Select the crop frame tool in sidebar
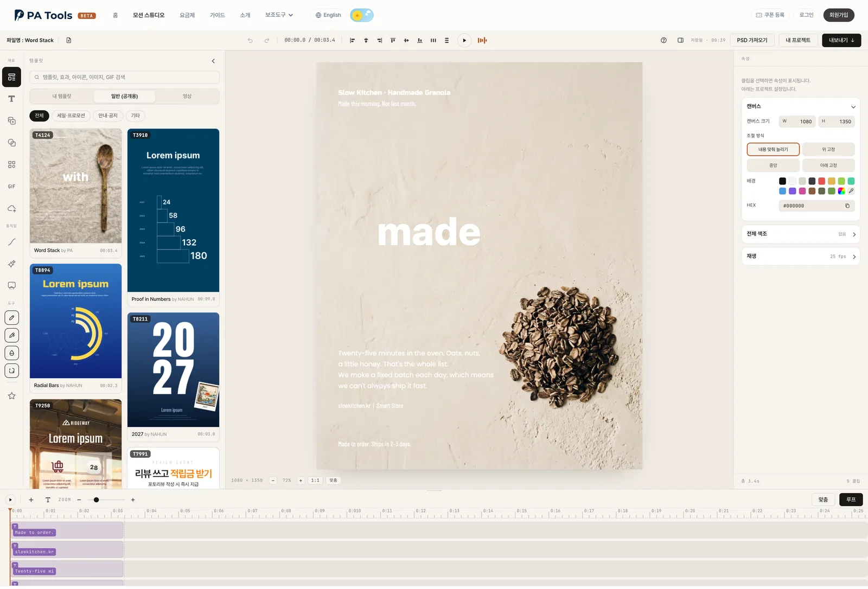The height and width of the screenshot is (589, 868). click(11, 370)
